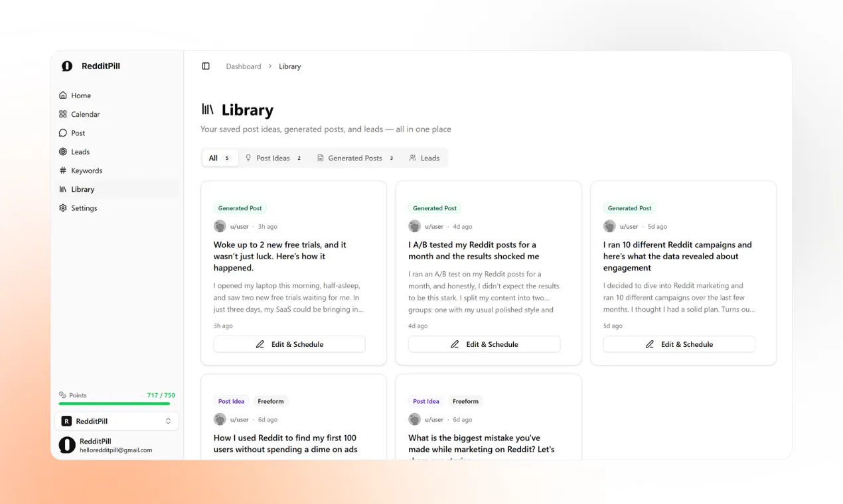Open Keywords in the sidebar
The height and width of the screenshot is (504, 843).
pyautogui.click(x=117, y=170)
